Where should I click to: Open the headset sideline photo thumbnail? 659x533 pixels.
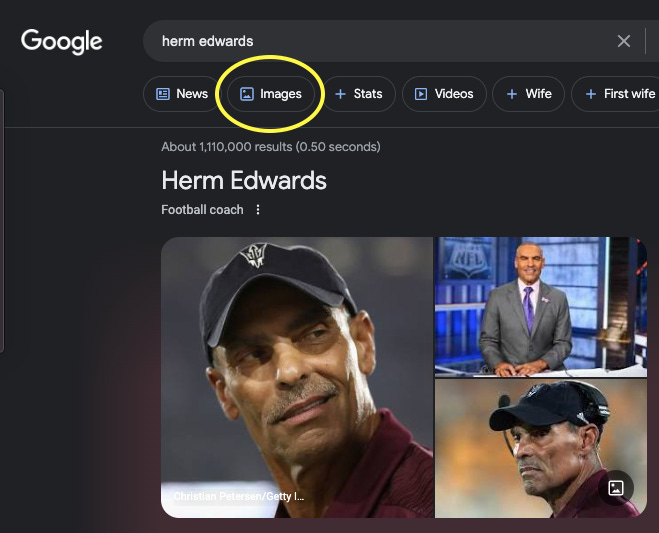pyautogui.click(x=540, y=448)
